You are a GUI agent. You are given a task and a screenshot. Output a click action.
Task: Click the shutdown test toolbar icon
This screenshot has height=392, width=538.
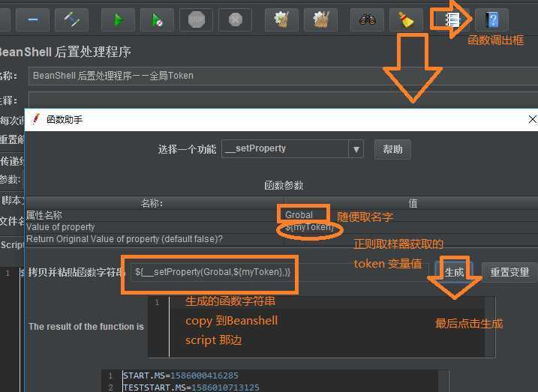(x=235, y=19)
